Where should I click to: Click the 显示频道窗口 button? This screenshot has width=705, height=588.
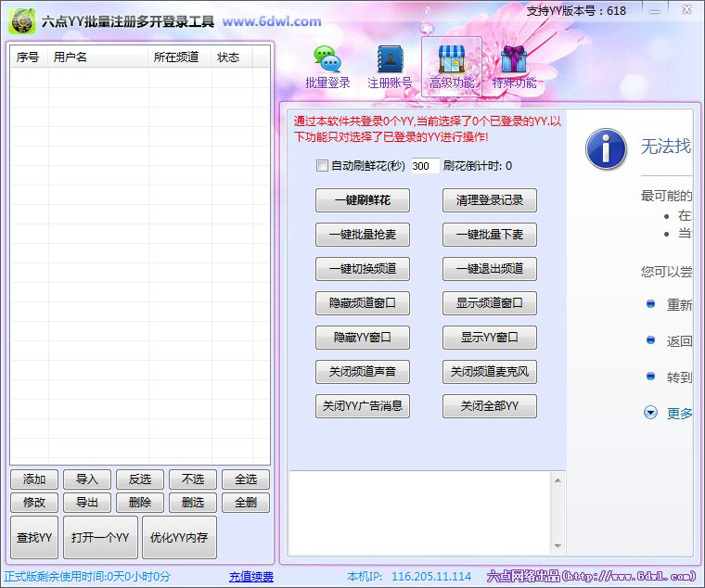pyautogui.click(x=490, y=303)
